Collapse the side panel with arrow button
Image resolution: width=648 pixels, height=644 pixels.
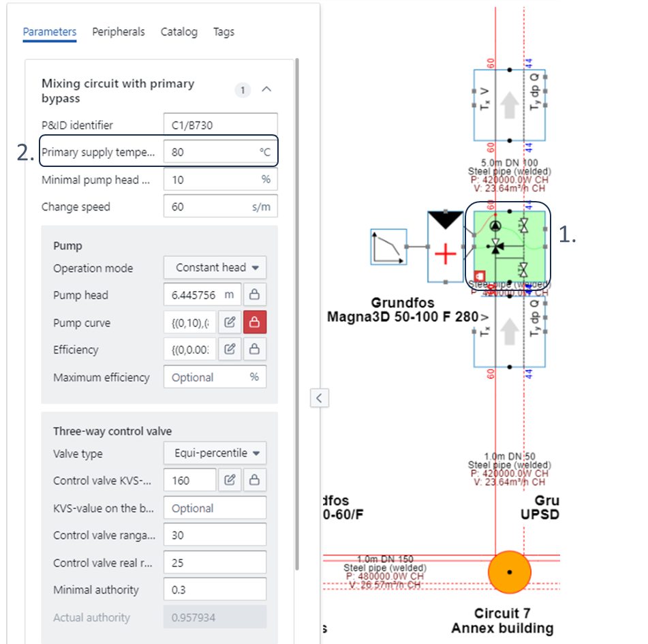click(x=320, y=397)
